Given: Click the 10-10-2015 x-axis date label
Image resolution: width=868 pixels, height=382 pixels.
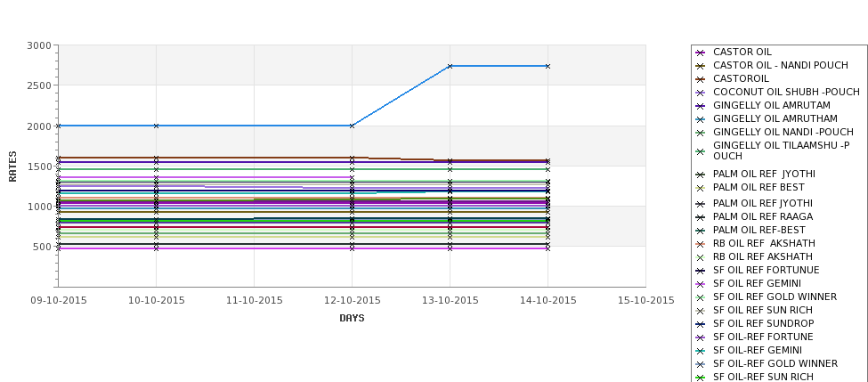Looking at the screenshot, I should (157, 301).
